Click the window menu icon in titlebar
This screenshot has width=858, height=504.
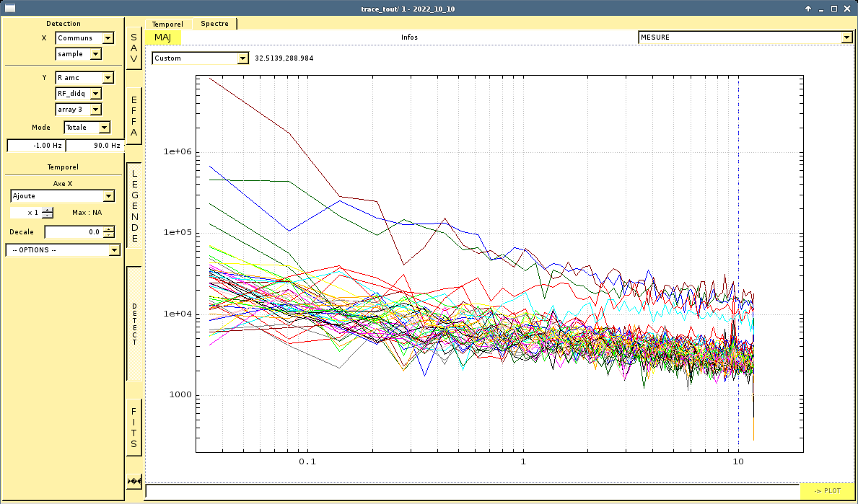pyautogui.click(x=9, y=8)
